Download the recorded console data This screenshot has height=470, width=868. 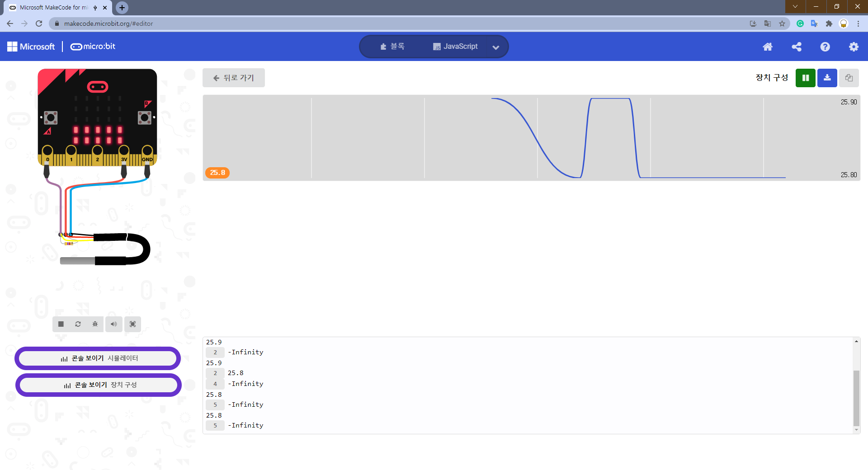point(827,78)
